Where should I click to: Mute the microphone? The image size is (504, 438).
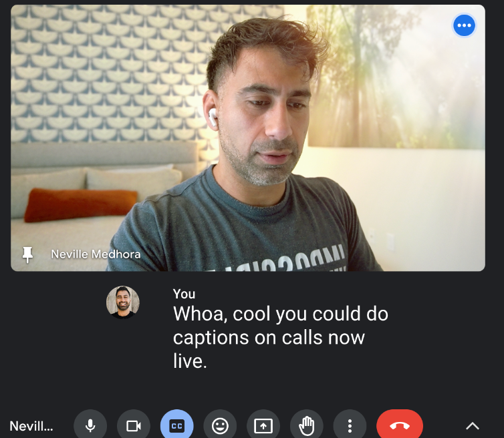[x=90, y=426]
